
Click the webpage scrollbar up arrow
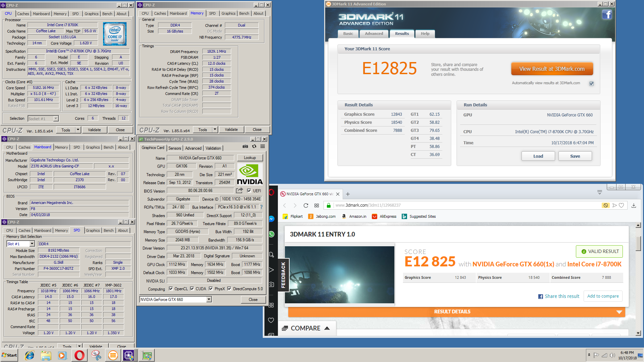638,225
